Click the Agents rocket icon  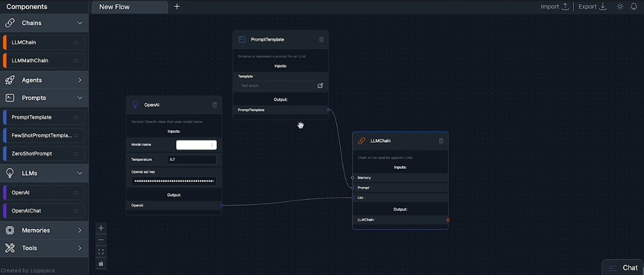[10, 80]
